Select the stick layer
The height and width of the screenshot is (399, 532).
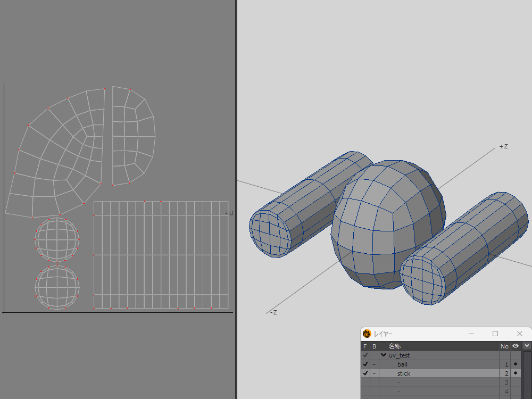click(x=404, y=373)
